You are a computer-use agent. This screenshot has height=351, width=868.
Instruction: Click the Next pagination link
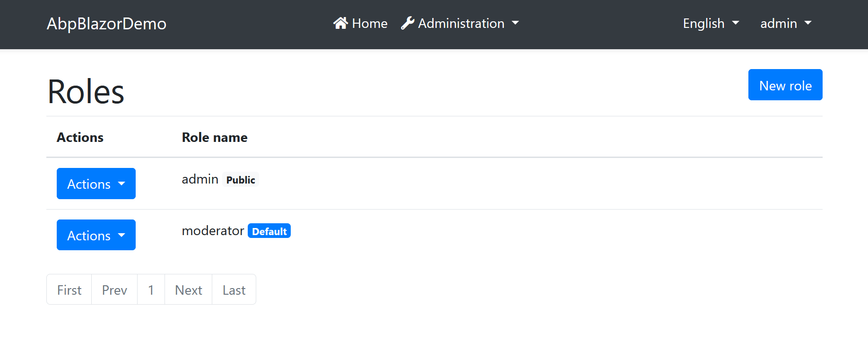click(x=188, y=289)
